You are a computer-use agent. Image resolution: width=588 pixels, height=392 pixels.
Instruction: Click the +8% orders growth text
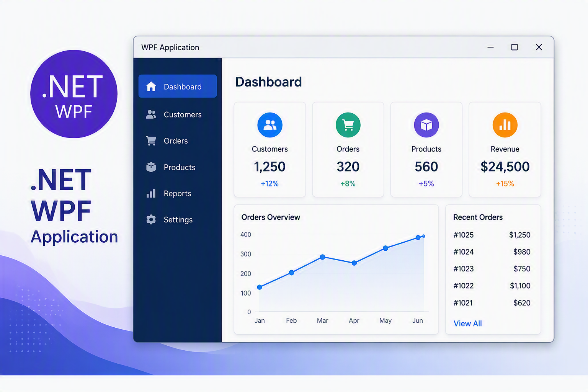[x=348, y=184]
